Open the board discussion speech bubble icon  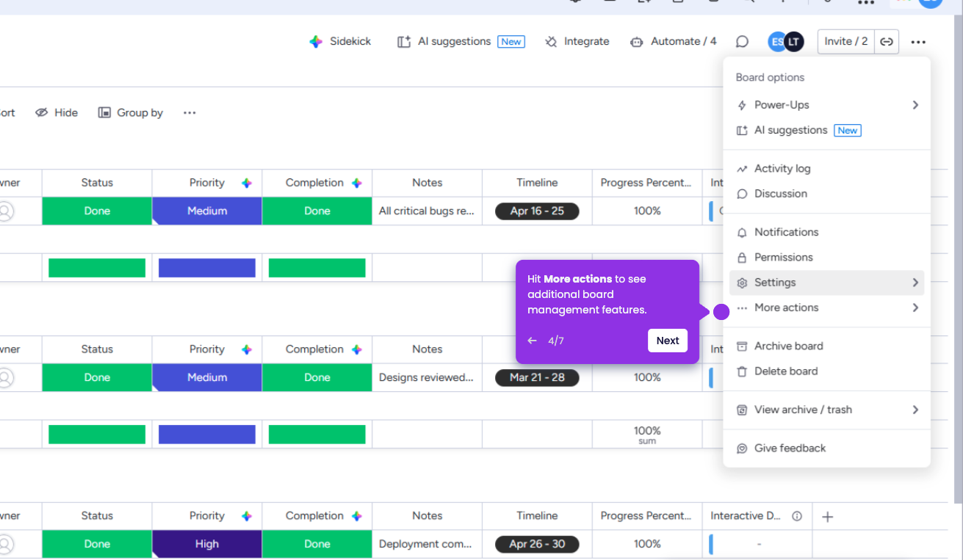[x=742, y=42]
